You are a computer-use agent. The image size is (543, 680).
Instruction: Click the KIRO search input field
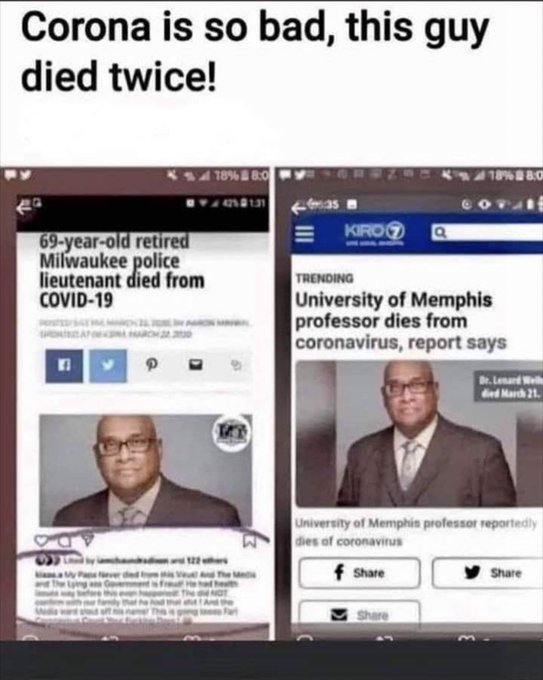pos(487,233)
